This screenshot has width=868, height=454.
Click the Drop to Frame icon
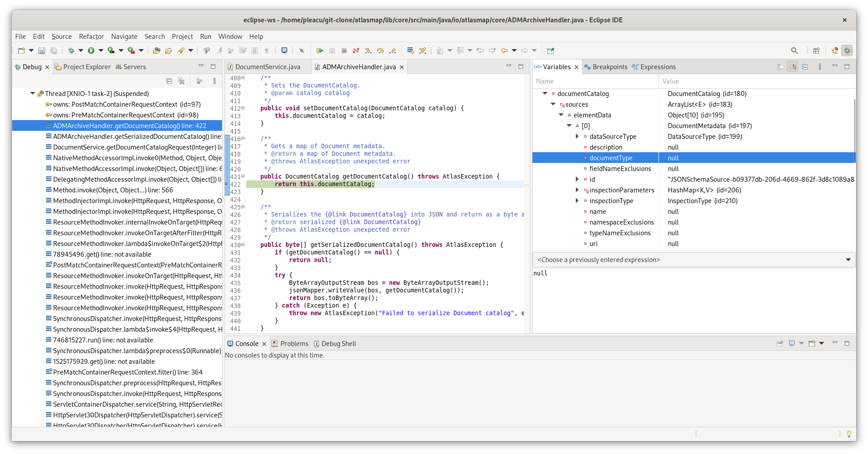coord(411,50)
